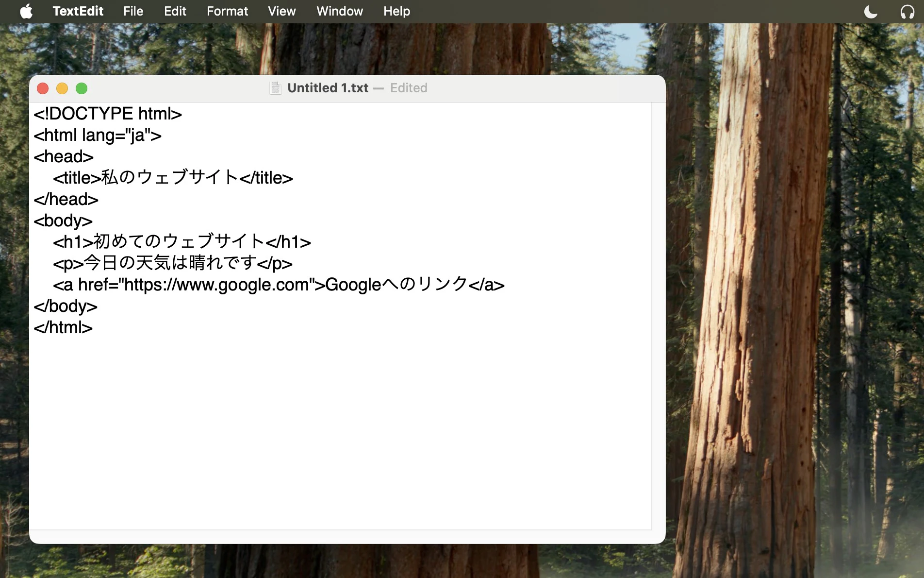Viewport: 924px width, 578px height.
Task: Place cursor in the DOCTYPE html line
Action: [108, 114]
